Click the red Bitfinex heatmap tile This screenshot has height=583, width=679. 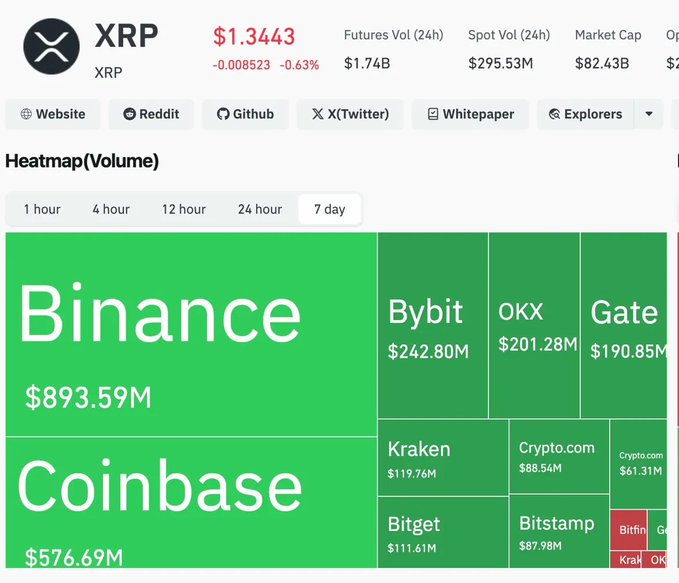[631, 529]
